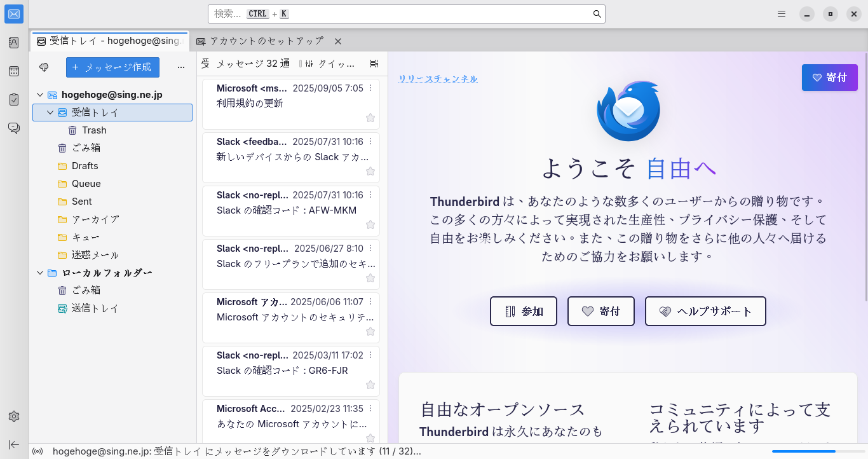Image resolution: width=868 pixels, height=459 pixels.
Task: Open more-actions dots on 新しいデバイス Slack message
Action: (370, 142)
